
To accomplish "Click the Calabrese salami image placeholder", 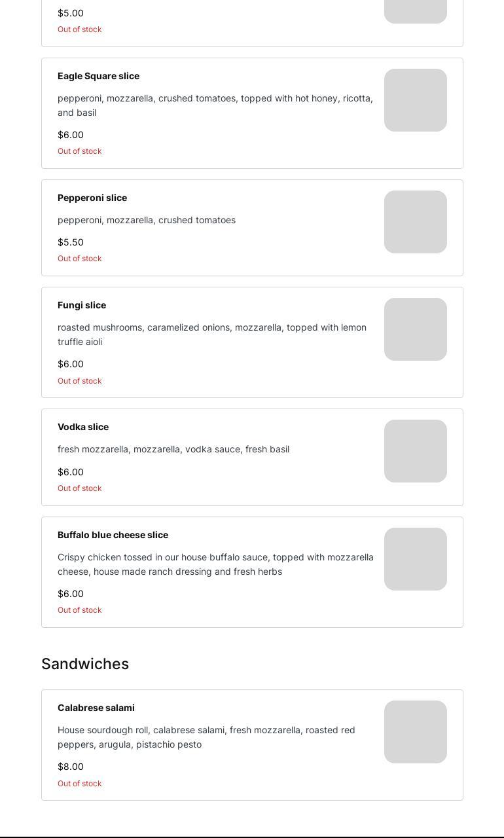I will tap(415, 732).
